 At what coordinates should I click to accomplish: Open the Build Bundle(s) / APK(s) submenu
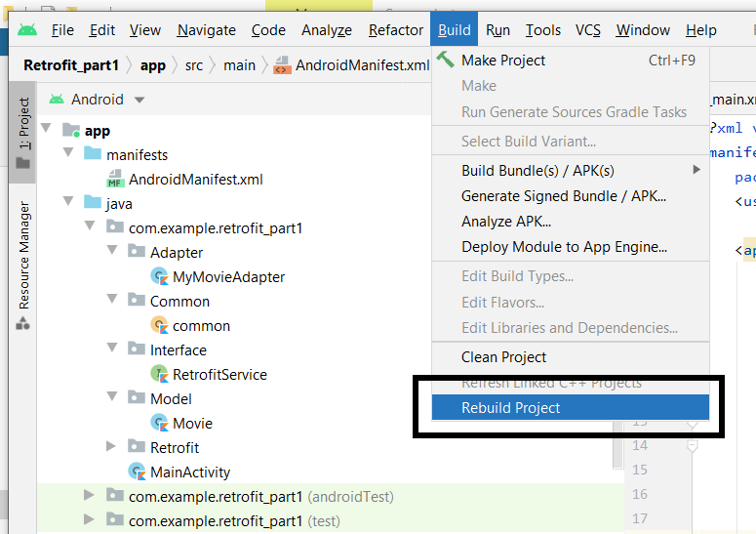(x=537, y=171)
